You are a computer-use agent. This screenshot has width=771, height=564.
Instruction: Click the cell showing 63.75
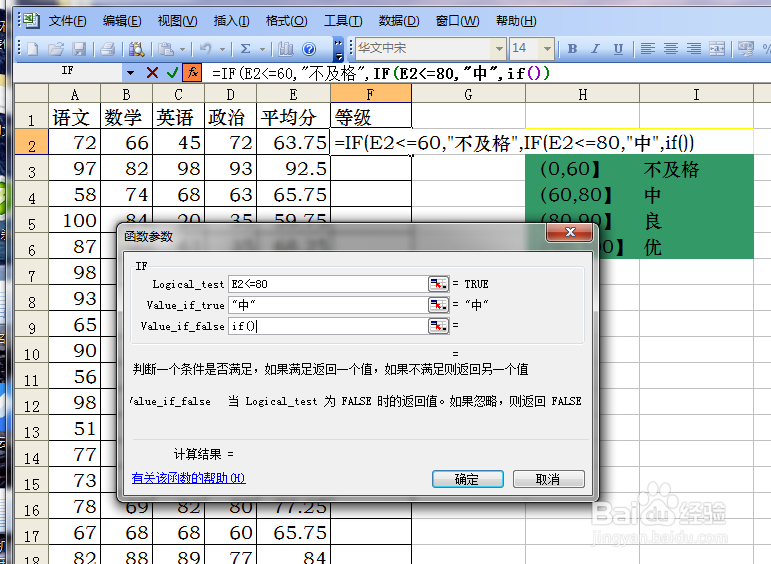pyautogui.click(x=294, y=143)
